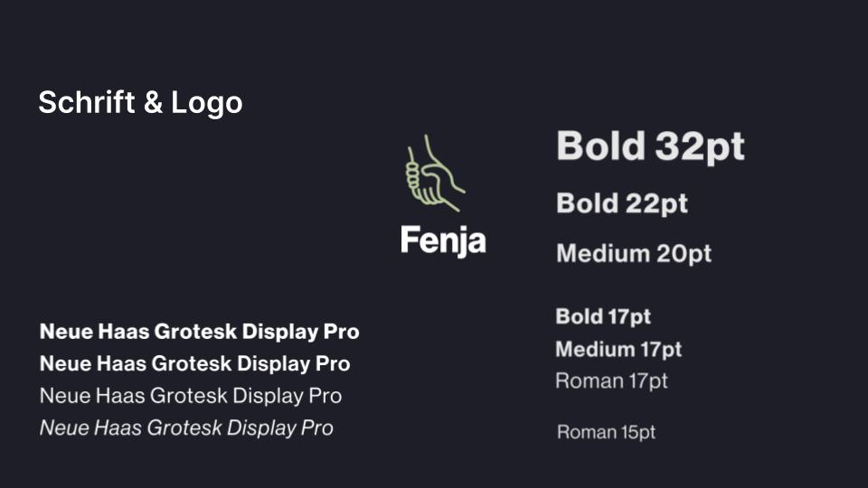Click the "Roman 17pt" sample text

coord(611,380)
